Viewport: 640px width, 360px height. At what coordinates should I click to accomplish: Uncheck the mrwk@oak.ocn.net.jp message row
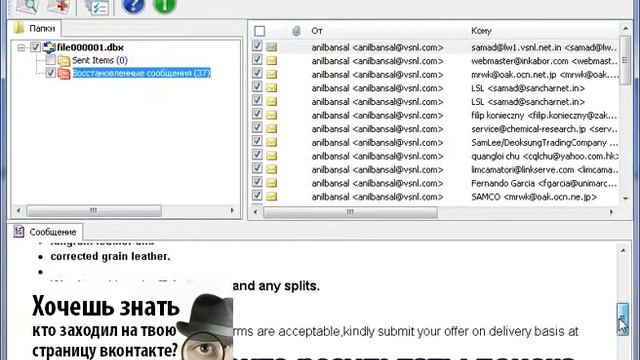click(x=257, y=73)
